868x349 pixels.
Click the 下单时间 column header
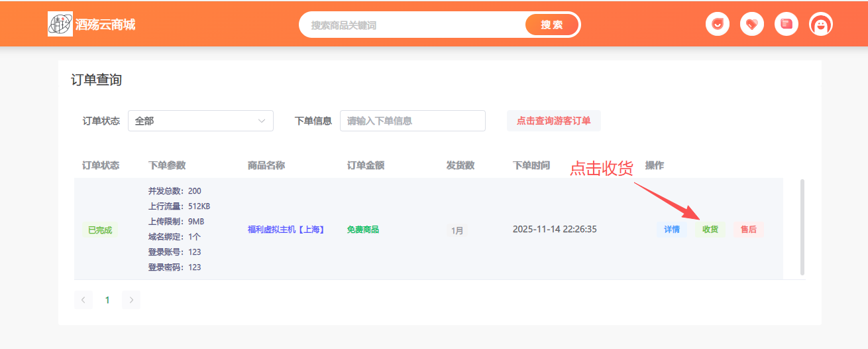coord(531,165)
